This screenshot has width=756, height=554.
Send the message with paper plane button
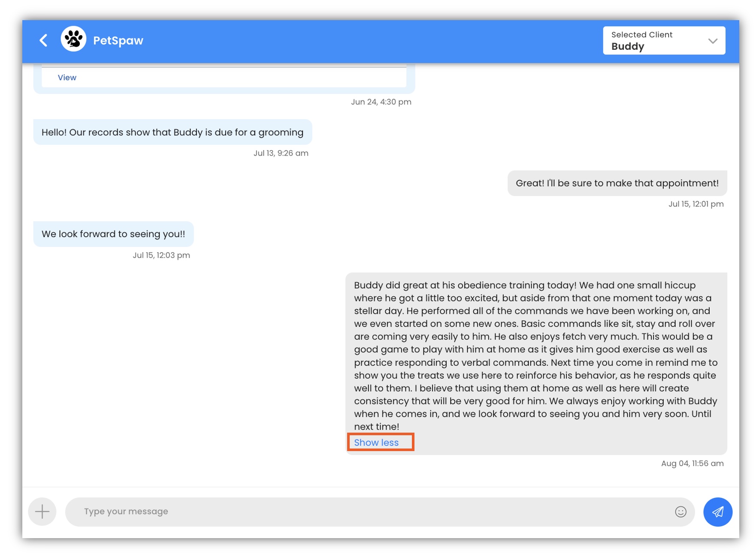coord(717,512)
